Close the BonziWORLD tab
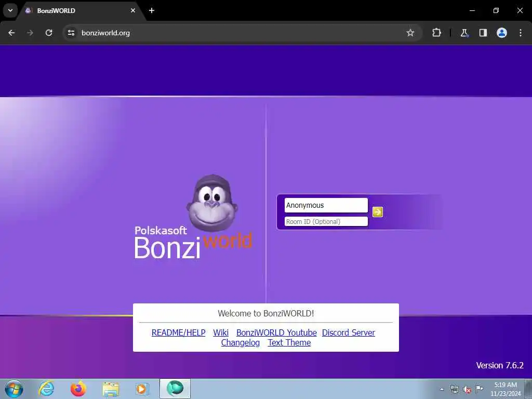Viewport: 532px width, 399px height. [133, 10]
